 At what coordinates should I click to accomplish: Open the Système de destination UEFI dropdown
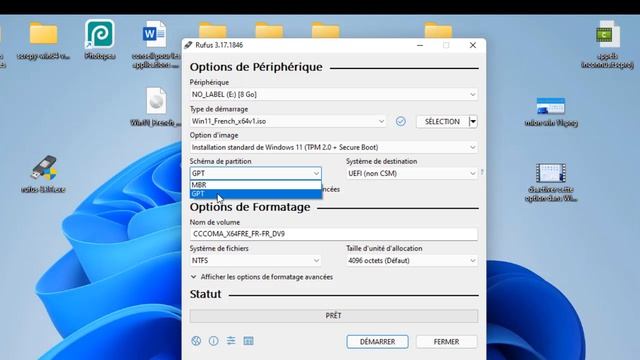pos(412,173)
